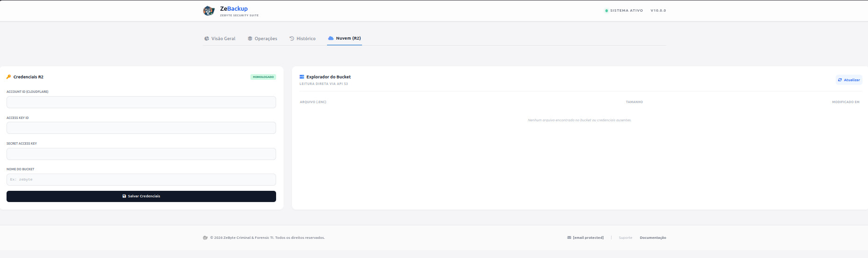The height and width of the screenshot is (258, 868).
Task: Click the Credenciais R2 heading
Action: (x=28, y=77)
